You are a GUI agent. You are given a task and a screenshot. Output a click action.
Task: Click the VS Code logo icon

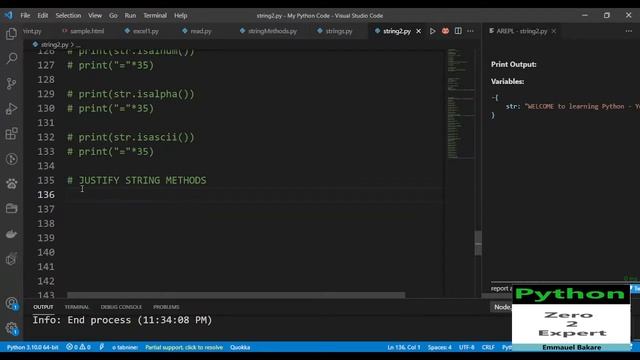(x=9, y=16)
